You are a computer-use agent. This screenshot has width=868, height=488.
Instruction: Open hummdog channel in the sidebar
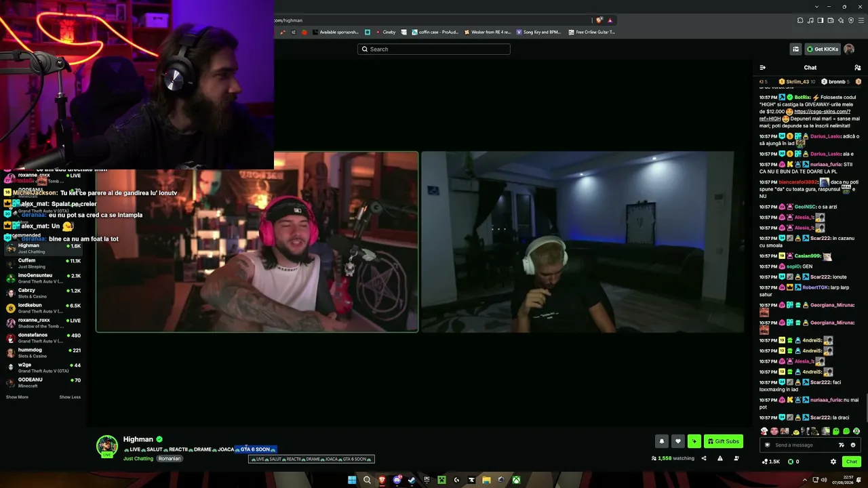coord(43,352)
